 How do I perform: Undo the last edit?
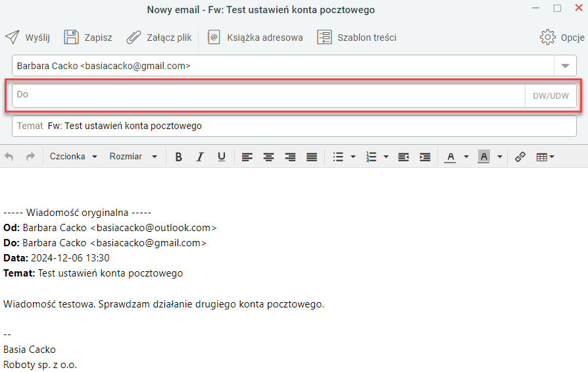click(9, 157)
